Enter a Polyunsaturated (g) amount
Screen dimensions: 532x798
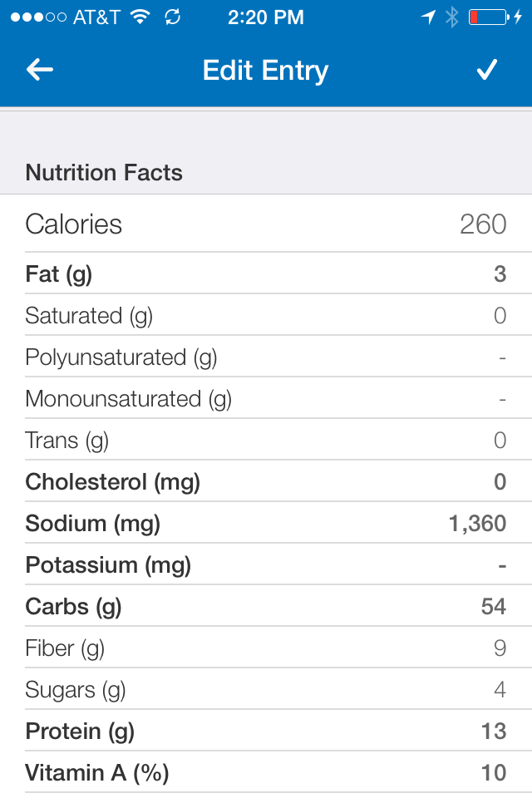pyautogui.click(x=502, y=357)
